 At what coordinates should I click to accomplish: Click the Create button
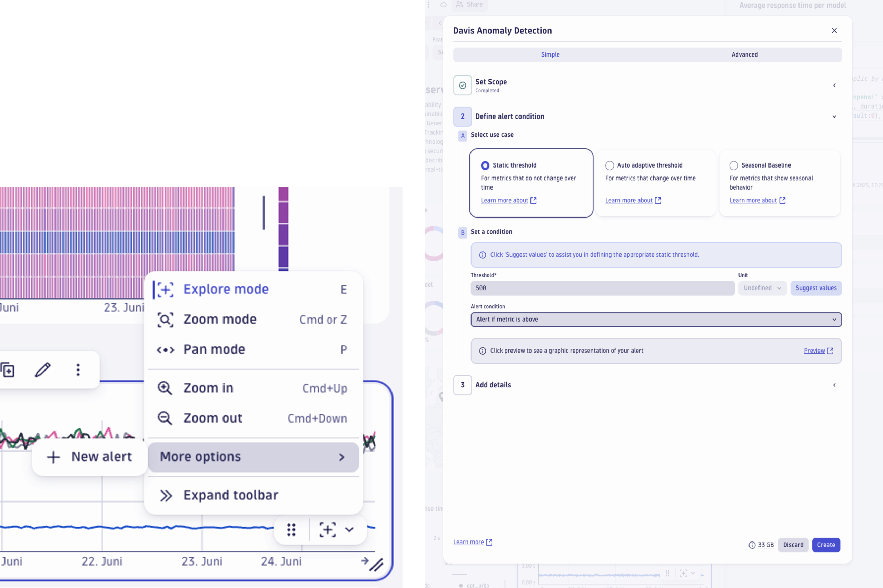click(x=826, y=545)
